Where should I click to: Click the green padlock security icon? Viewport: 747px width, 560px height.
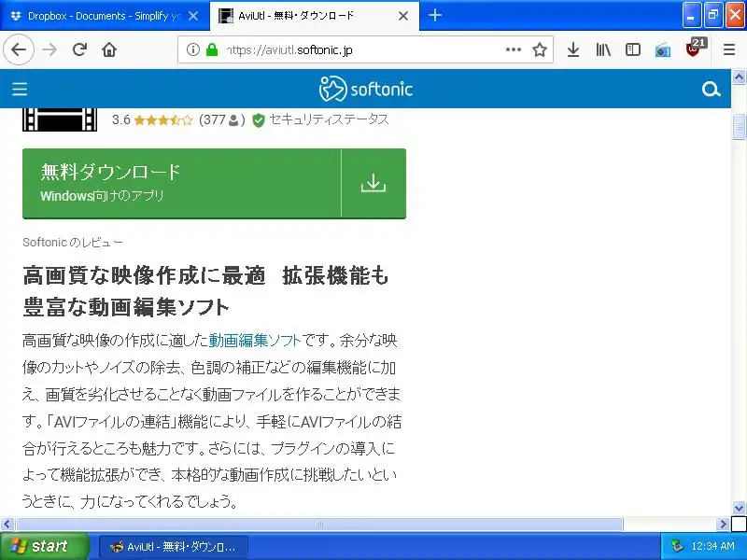(212, 49)
